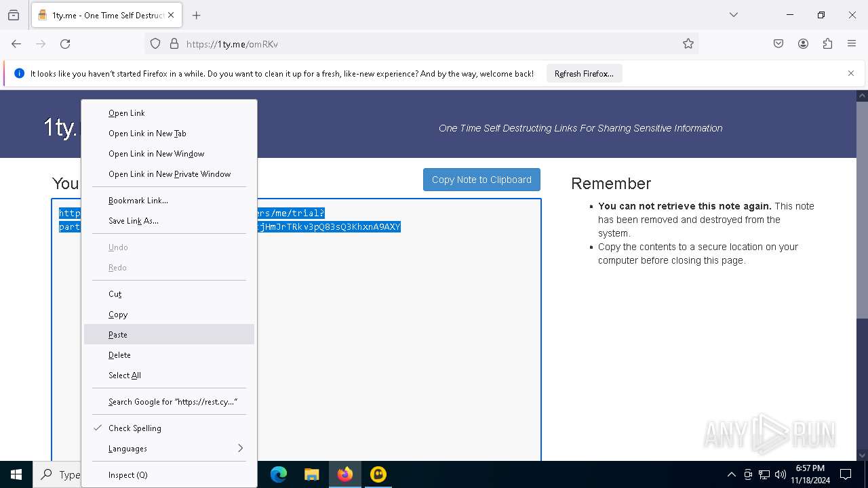Open the list all tabs dropdown
This screenshot has width=868, height=488.
(734, 15)
